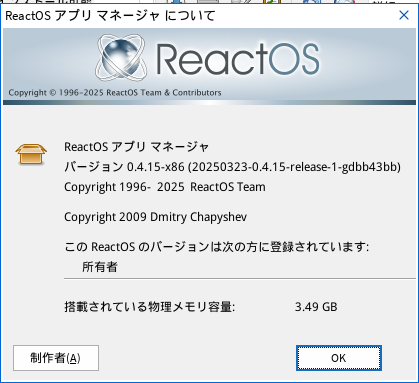Viewport: 419px width, 383px height.
Task: Click the dialog title bar text
Action: coord(110,16)
